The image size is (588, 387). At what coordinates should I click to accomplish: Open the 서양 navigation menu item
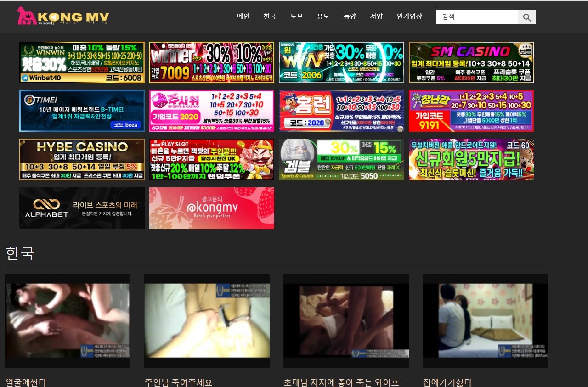pos(376,17)
